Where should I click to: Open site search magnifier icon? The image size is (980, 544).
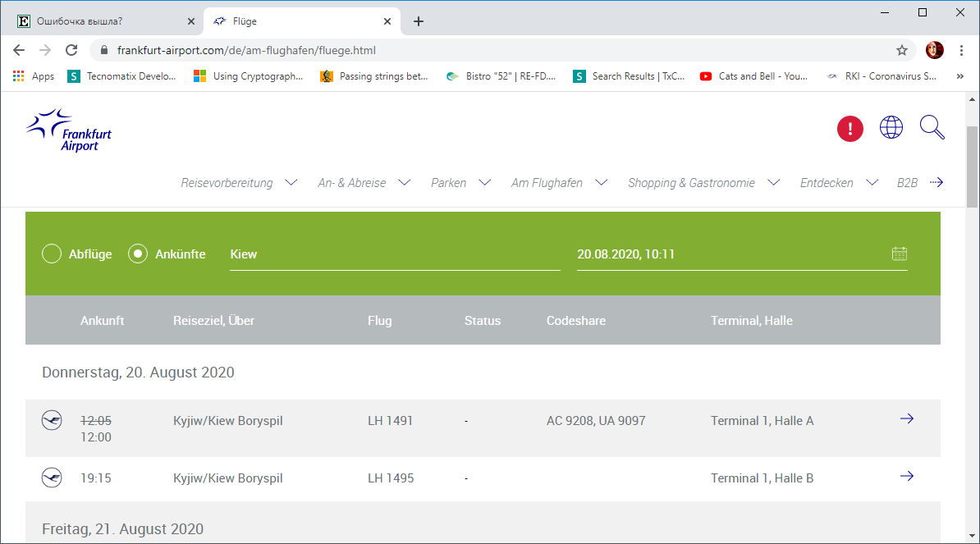coord(932,127)
